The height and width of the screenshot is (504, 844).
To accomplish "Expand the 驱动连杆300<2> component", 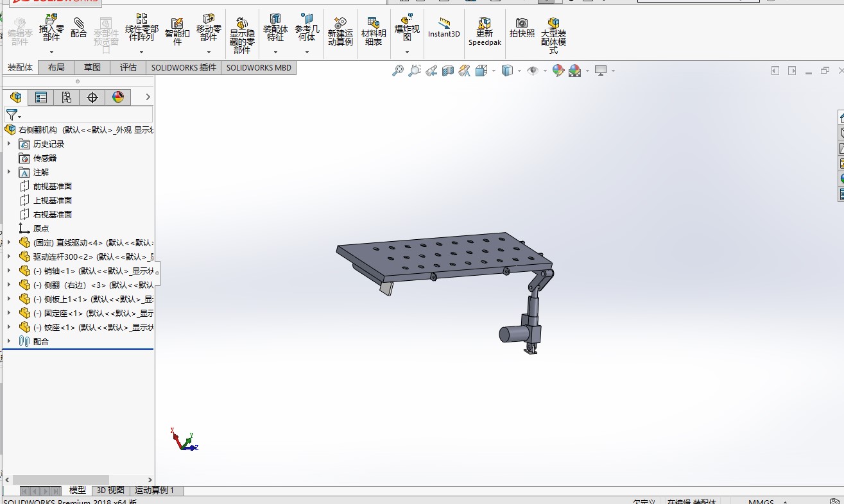I will [x=9, y=256].
